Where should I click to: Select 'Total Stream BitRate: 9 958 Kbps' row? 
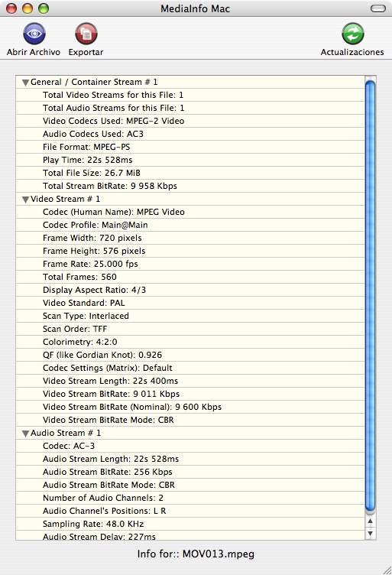tap(190, 186)
